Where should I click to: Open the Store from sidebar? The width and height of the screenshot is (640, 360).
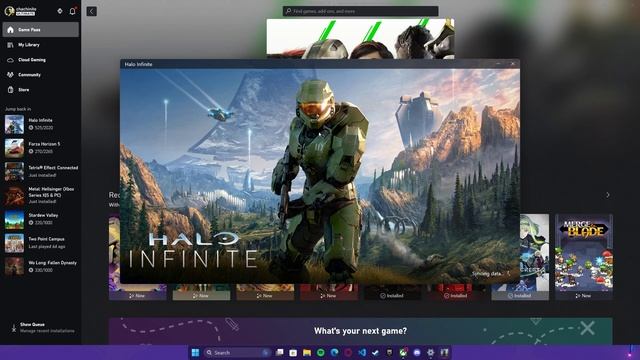[x=40, y=90]
